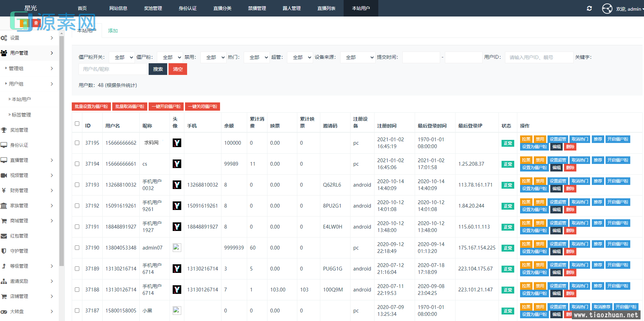Click the refresh icon in the top bar
644x321 pixels.
pyautogui.click(x=589, y=8)
